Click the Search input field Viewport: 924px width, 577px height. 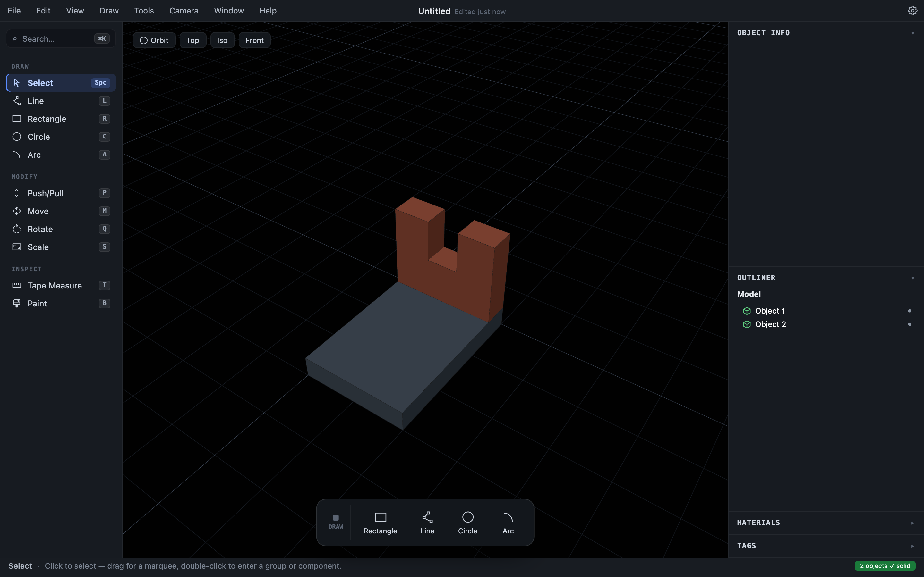coord(61,38)
